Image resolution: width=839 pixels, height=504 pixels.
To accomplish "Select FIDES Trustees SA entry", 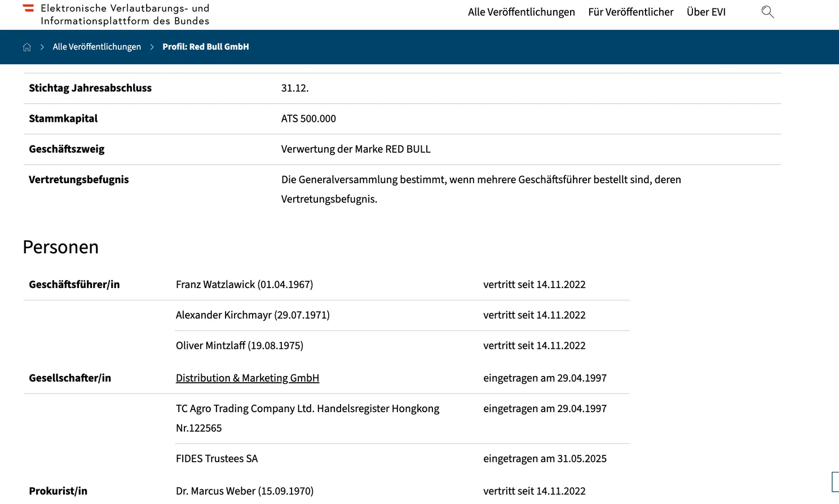I will point(217,459).
